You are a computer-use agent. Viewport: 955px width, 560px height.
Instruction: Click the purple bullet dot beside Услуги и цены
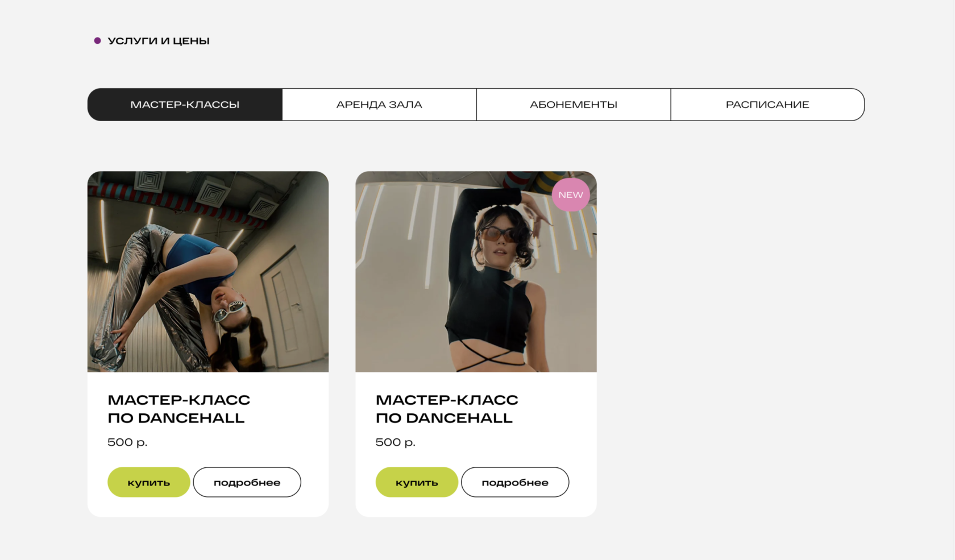click(97, 41)
